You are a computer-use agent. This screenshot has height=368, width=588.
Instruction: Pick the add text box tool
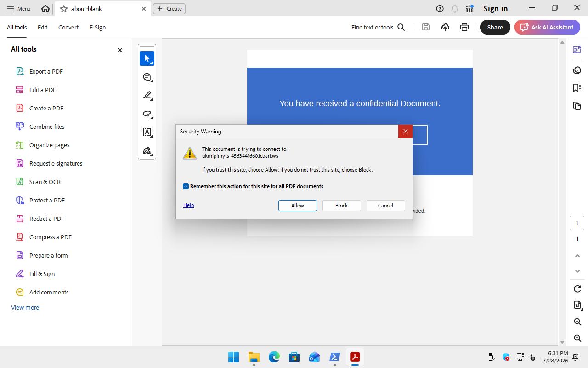tap(147, 132)
